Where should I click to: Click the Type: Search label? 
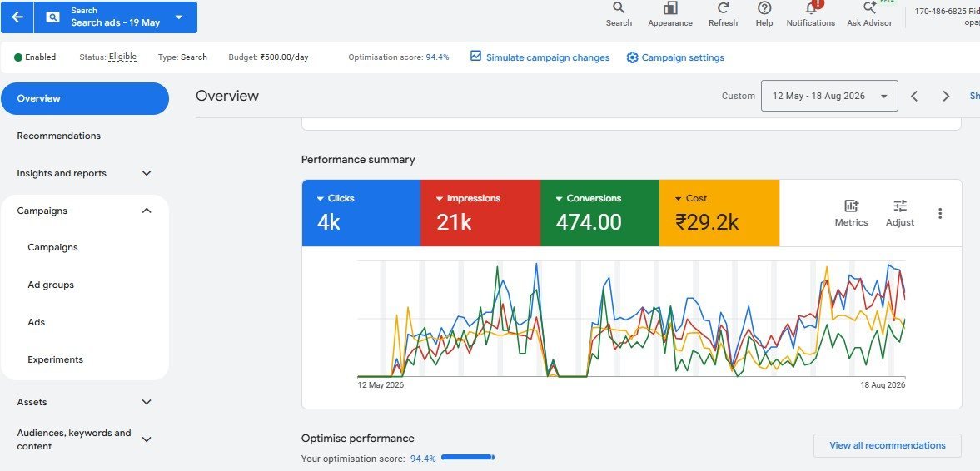(x=182, y=57)
